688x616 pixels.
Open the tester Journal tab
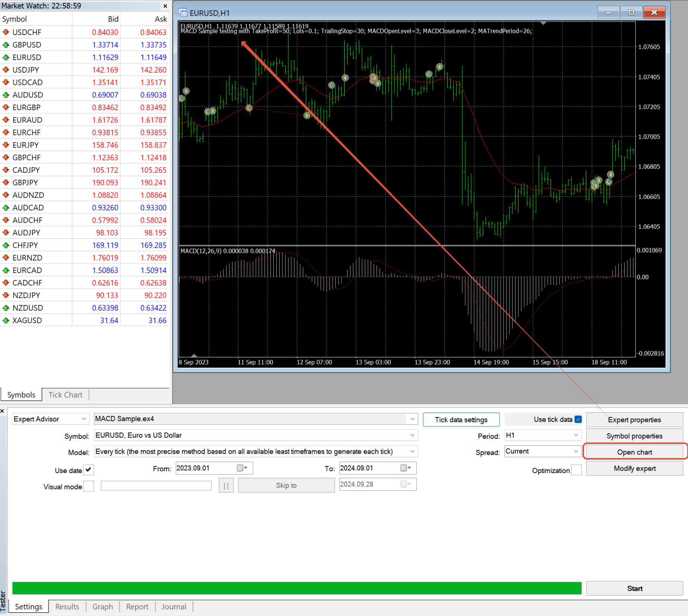point(174,607)
